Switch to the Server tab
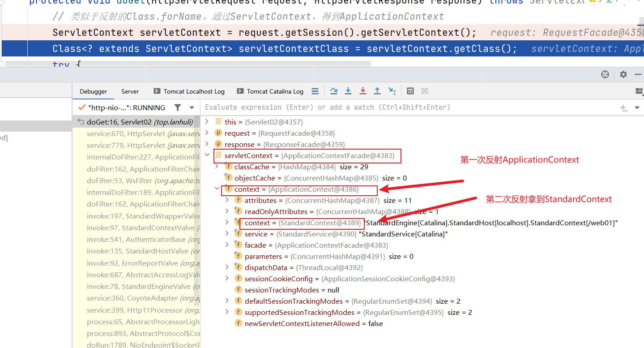The height and width of the screenshot is (348, 644). (130, 91)
